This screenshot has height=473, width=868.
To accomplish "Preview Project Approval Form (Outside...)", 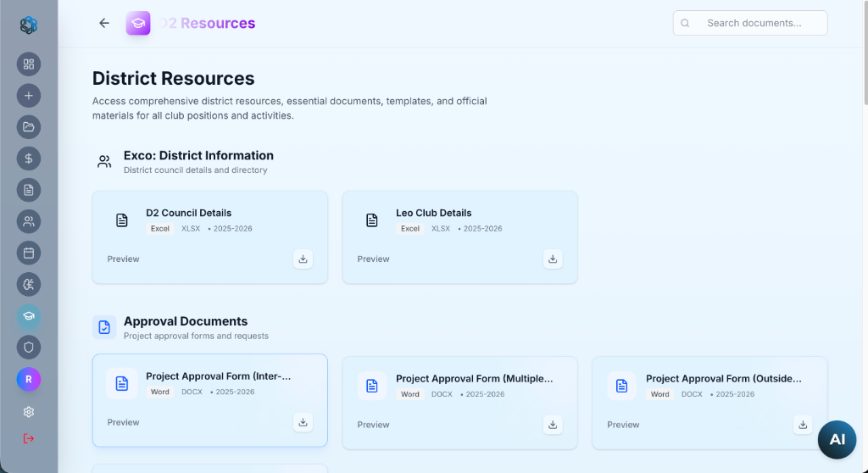I will [623, 425].
